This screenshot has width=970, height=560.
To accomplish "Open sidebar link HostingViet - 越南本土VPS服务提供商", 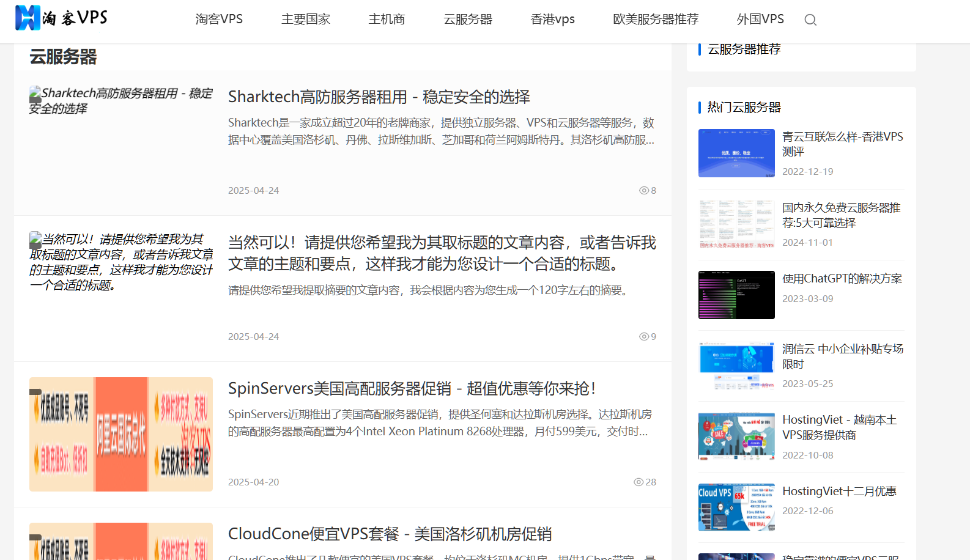I will tap(840, 427).
